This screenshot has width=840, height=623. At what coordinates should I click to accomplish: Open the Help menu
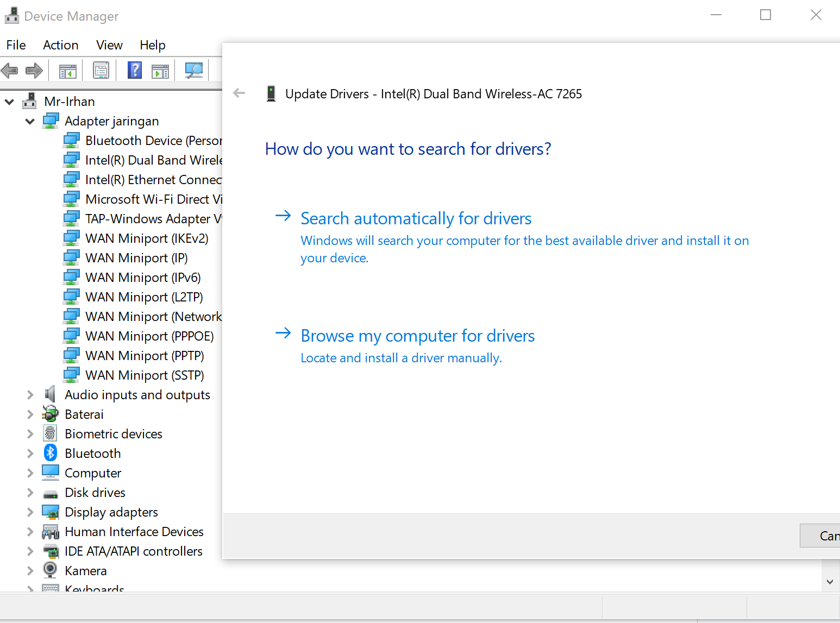[x=153, y=45]
